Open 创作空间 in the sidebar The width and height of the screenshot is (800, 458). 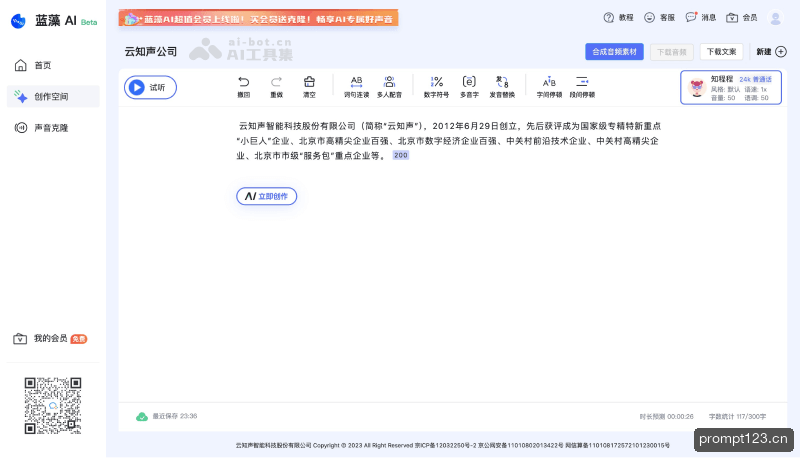[x=53, y=96]
